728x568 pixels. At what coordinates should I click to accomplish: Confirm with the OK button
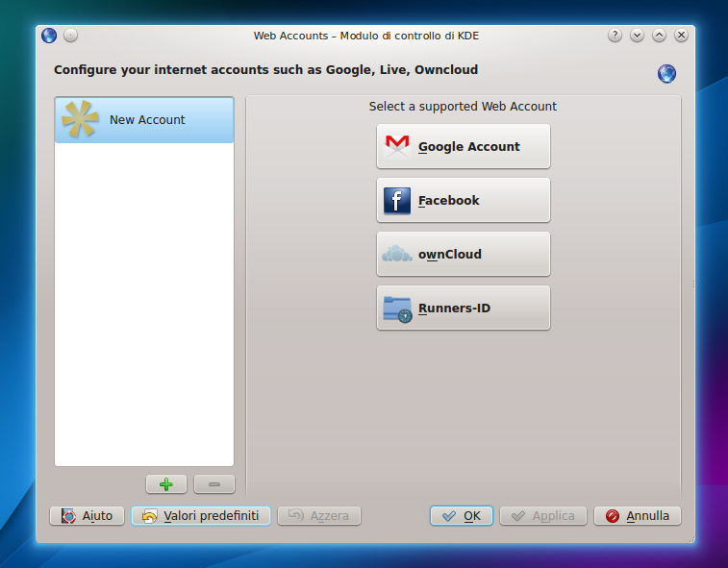pyautogui.click(x=461, y=515)
